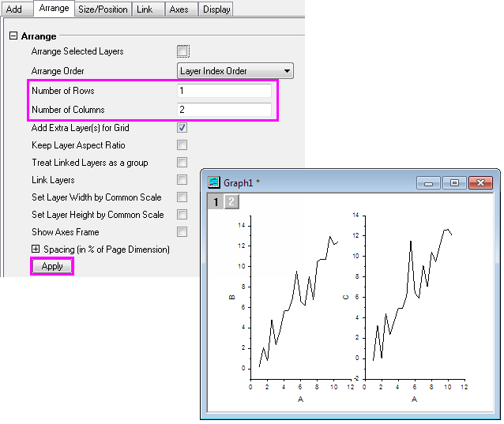The image size is (504, 424).
Task: Click the Apply button
Action: tap(52, 266)
